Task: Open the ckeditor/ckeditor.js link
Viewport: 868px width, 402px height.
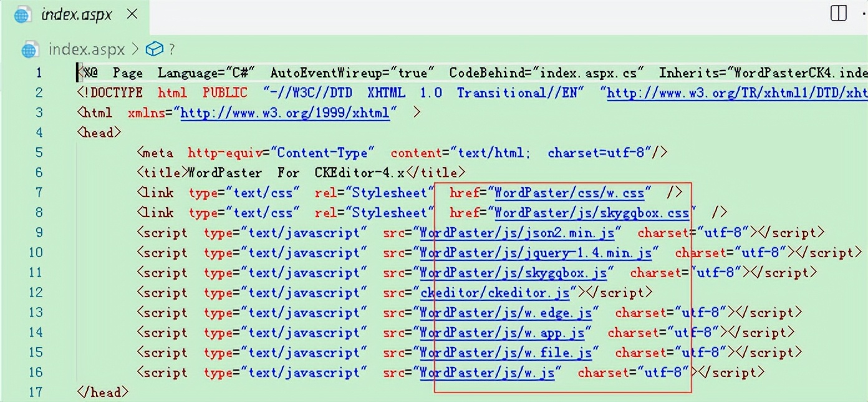Action: (494, 293)
